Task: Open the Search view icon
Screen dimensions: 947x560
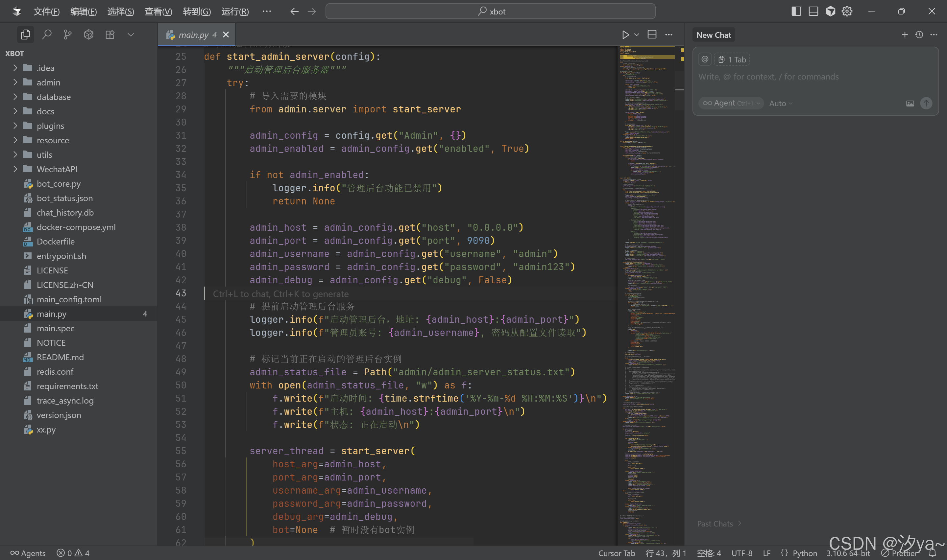Action: 46,35
